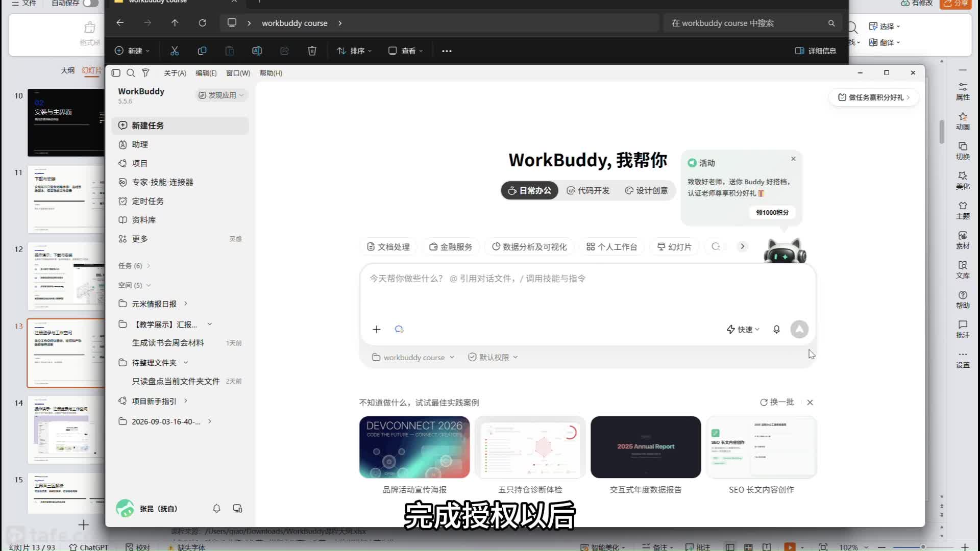980x551 pixels.
Task: Select the 日常办公 mode pill
Action: 529,190
